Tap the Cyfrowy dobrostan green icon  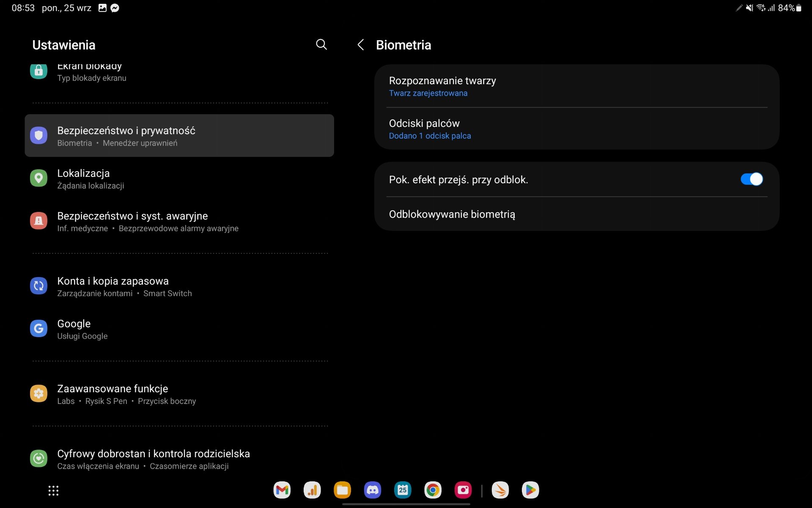pos(38,459)
